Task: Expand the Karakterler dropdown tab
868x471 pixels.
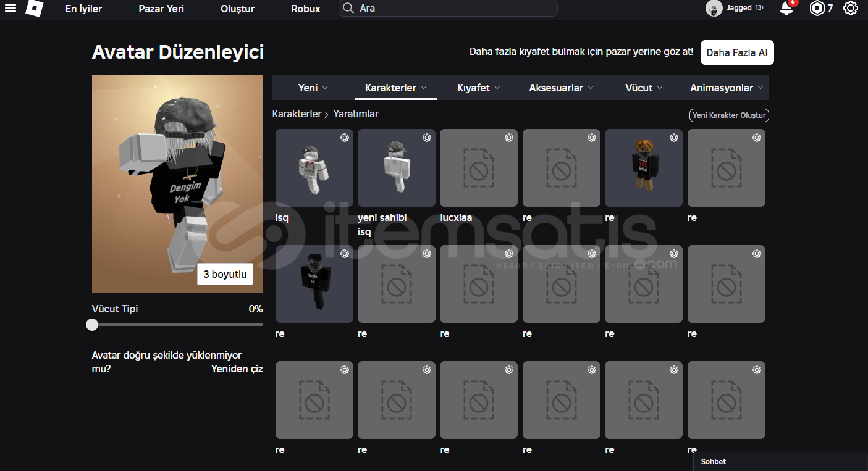Action: click(396, 88)
